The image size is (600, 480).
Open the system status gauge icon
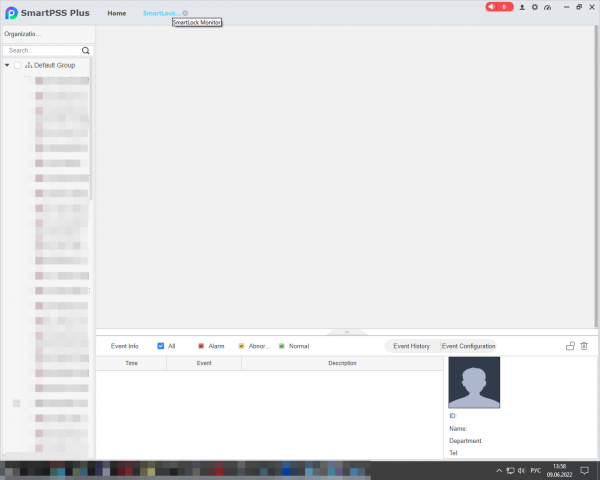pyautogui.click(x=548, y=7)
